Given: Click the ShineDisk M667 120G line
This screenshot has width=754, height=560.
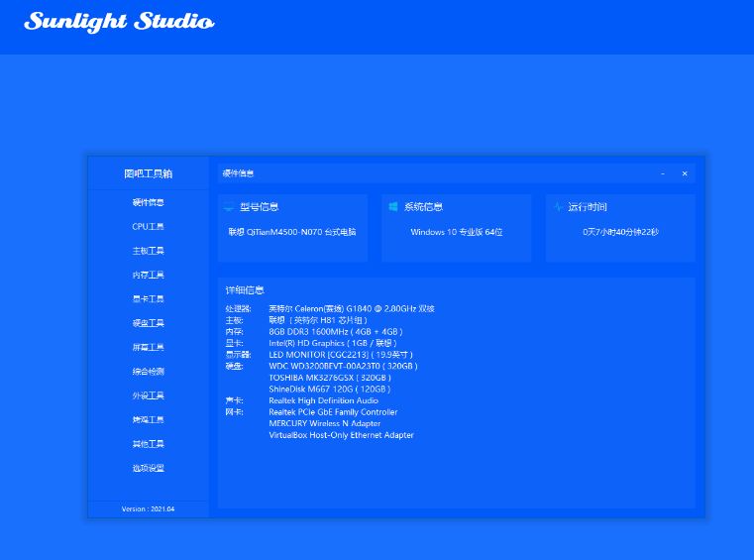Looking at the screenshot, I should point(330,390).
